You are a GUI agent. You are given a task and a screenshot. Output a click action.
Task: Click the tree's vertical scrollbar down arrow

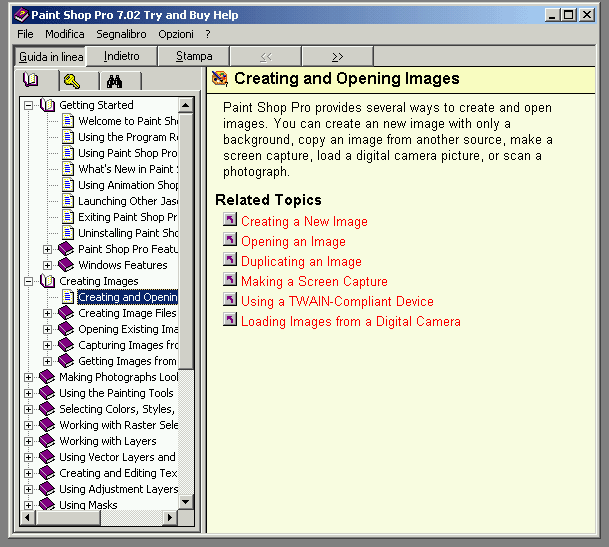pyautogui.click(x=186, y=502)
